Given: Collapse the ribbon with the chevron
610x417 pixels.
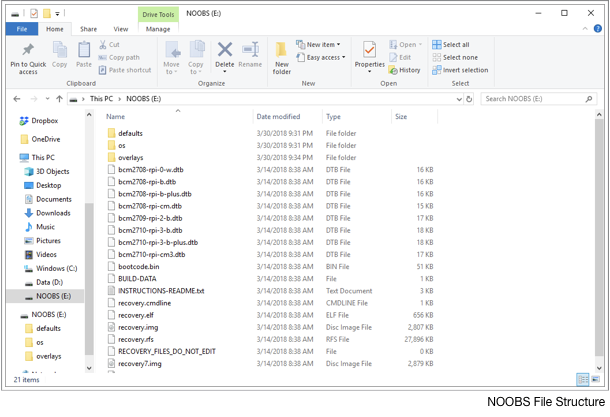Looking at the screenshot, I should point(585,29).
